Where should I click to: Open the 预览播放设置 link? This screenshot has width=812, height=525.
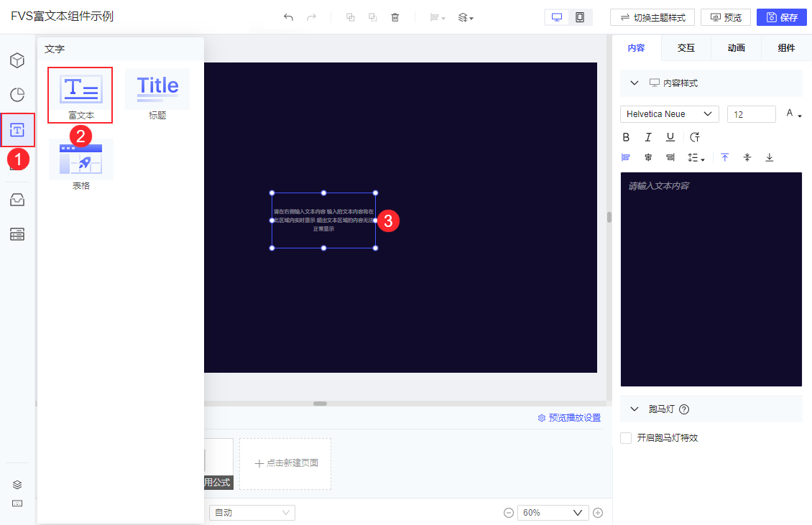(570, 418)
